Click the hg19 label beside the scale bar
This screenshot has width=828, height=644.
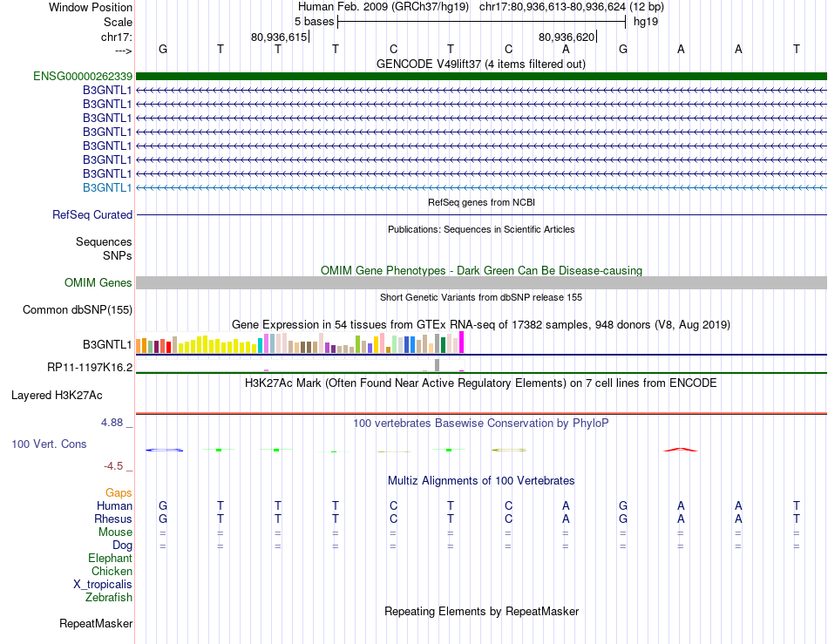[646, 22]
